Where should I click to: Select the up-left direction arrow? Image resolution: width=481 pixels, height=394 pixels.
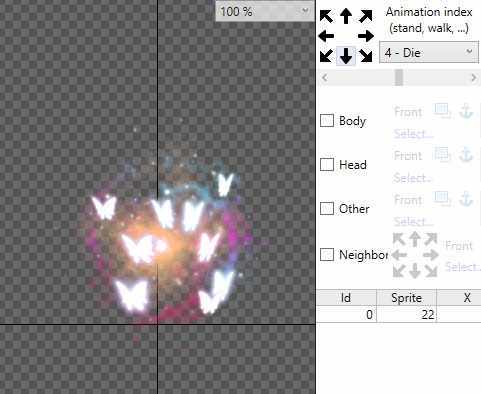tap(326, 16)
